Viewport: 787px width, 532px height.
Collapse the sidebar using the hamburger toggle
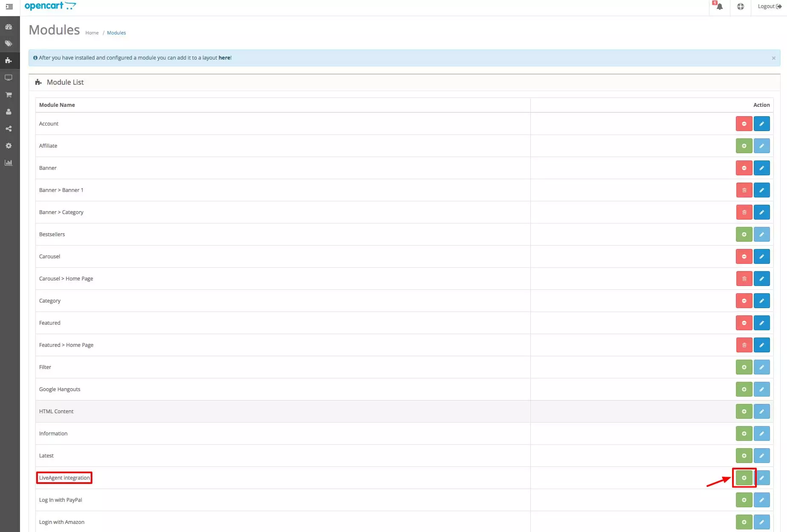click(9, 7)
